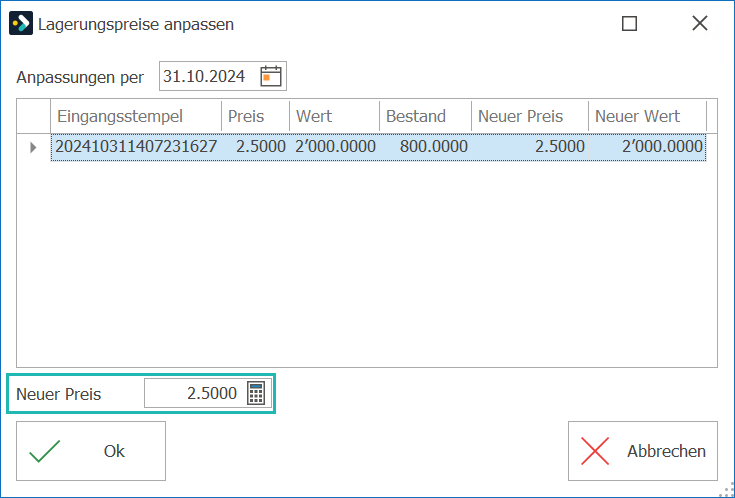
Task: Click the Bestand column header
Action: point(425,116)
